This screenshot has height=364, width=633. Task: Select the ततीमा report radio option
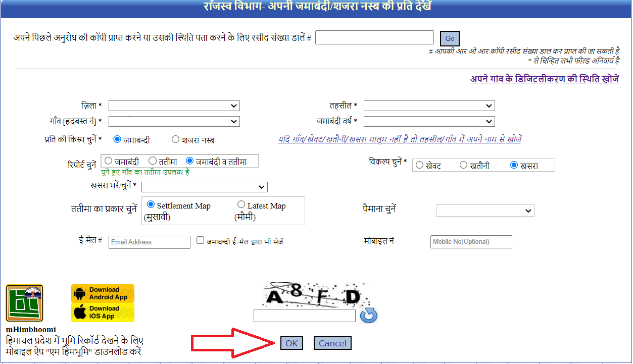click(153, 161)
